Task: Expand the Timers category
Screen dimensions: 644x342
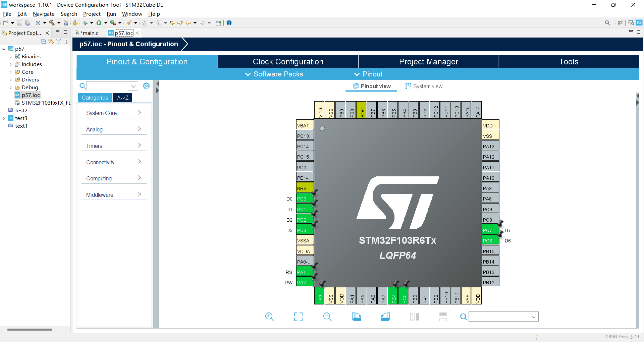Action: [114, 146]
